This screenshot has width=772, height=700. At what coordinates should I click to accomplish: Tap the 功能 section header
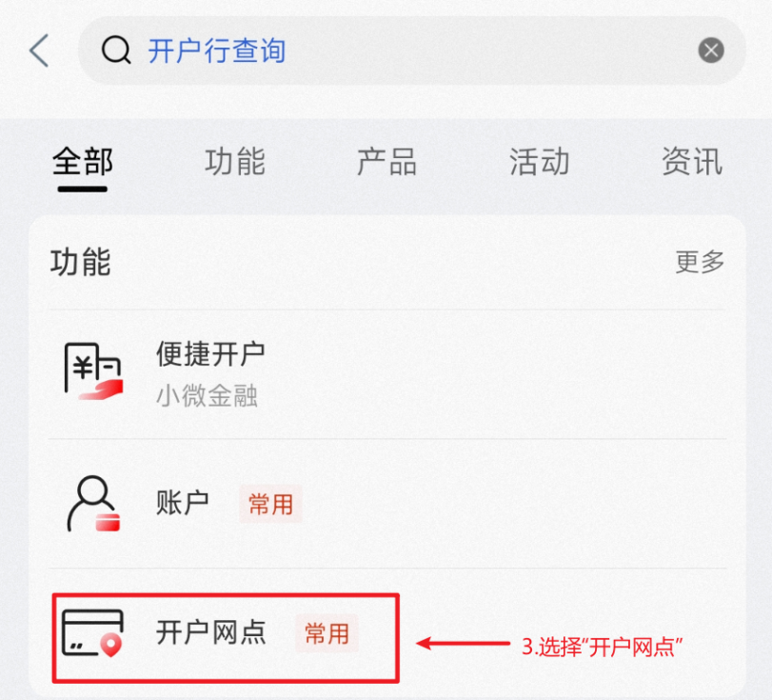tap(81, 262)
